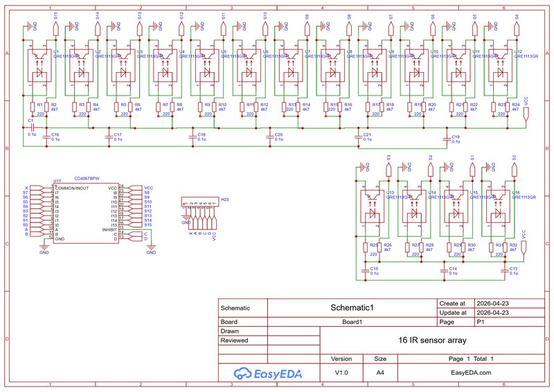The width and height of the screenshot is (554, 392).
Task: Select capacitor C16 symbol
Action: tap(46, 137)
